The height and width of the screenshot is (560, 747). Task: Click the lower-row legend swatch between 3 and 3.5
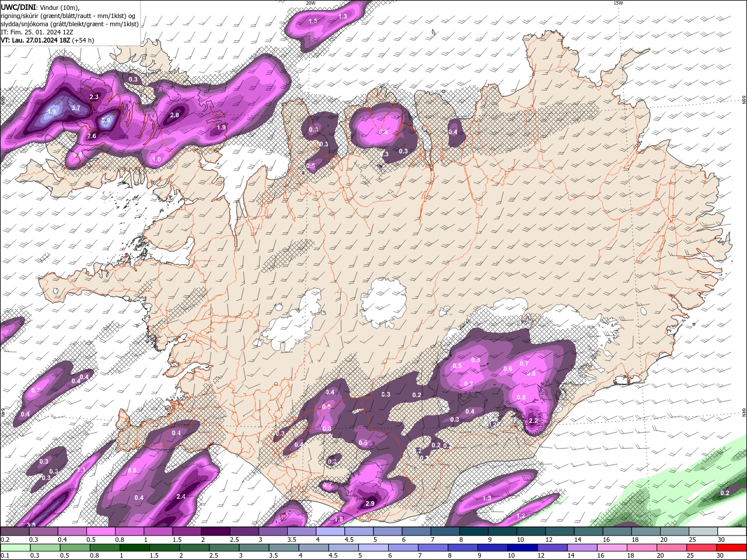pos(253,548)
